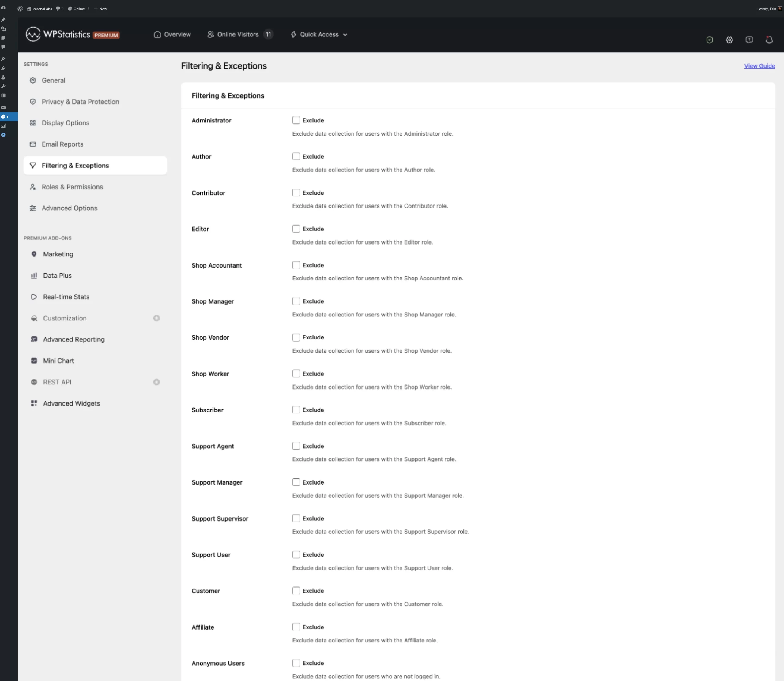Check Exclude for Support Supervisor role
Image resolution: width=784 pixels, height=681 pixels.
tap(296, 518)
